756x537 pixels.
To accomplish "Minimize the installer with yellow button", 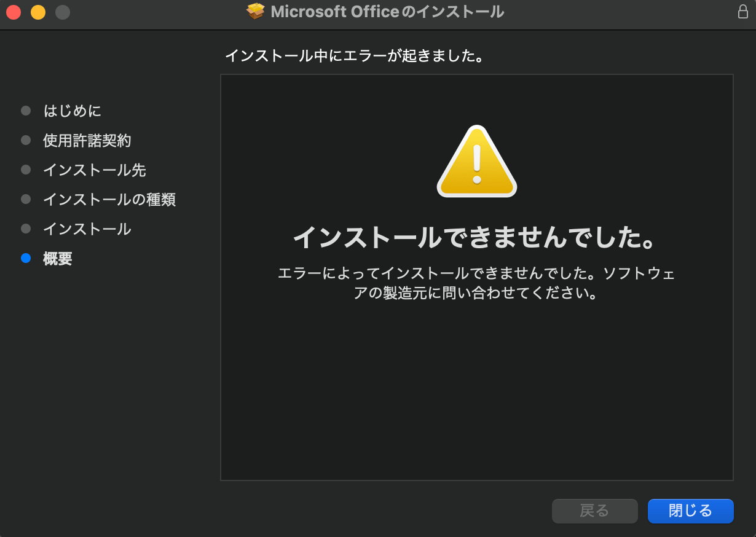I will [x=38, y=12].
